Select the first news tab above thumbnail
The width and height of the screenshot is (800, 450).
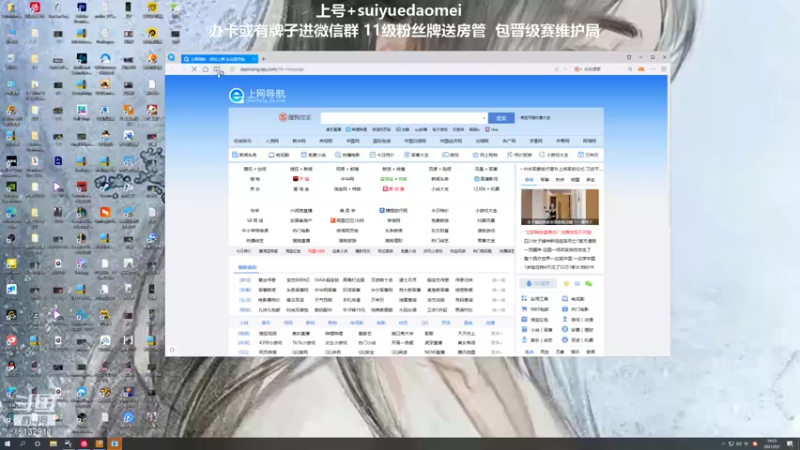529,180
